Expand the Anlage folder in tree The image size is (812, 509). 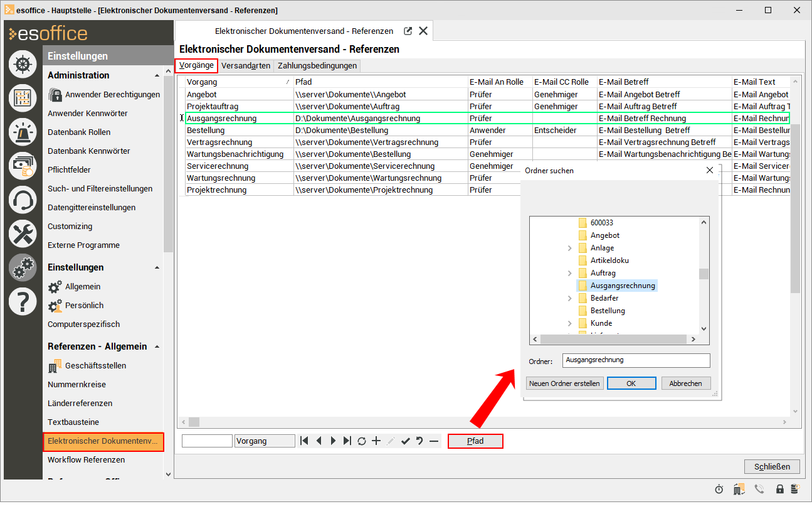[x=569, y=248]
